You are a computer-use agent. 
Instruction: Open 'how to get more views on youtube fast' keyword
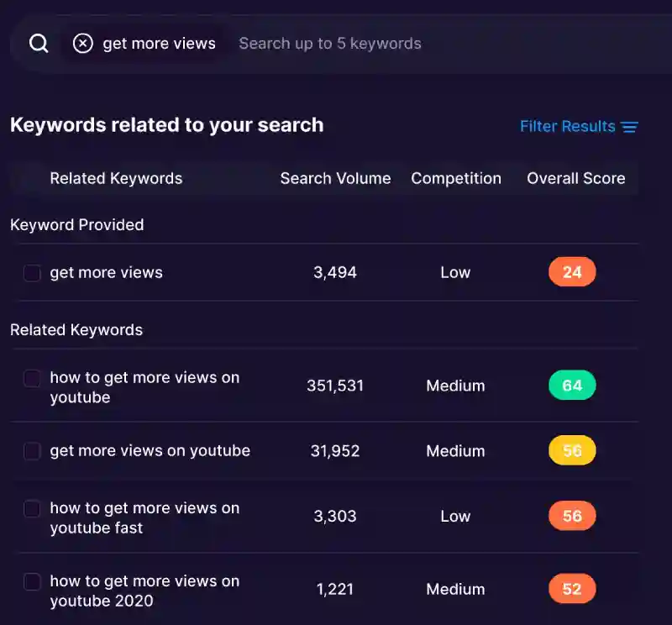144,517
